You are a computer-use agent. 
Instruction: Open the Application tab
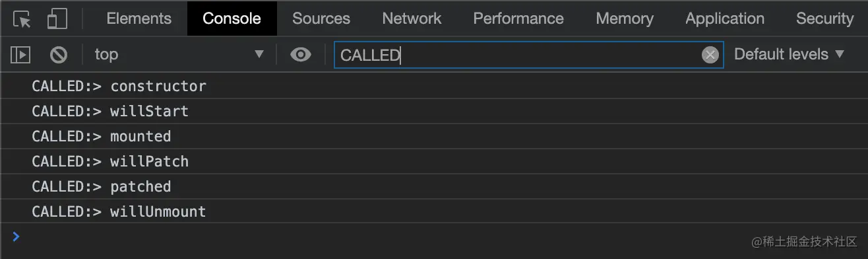click(x=725, y=18)
